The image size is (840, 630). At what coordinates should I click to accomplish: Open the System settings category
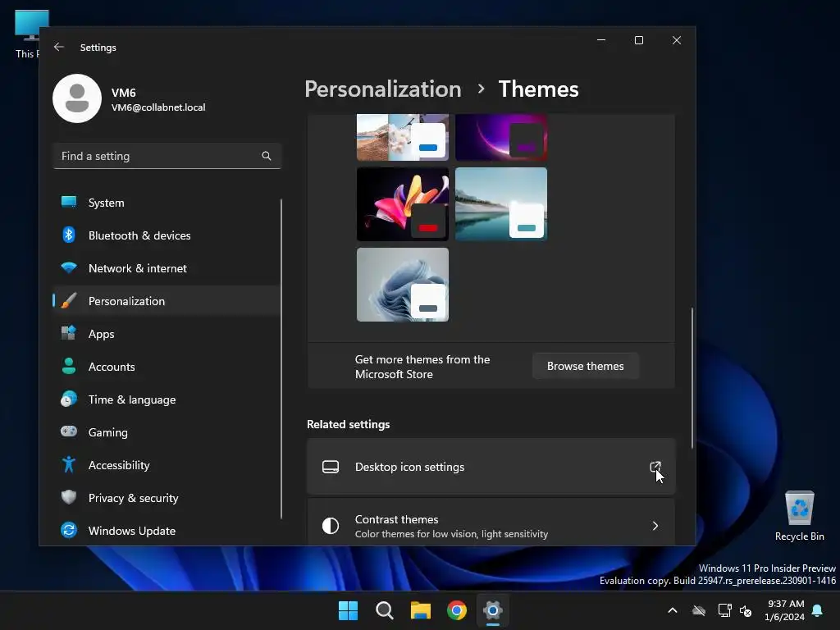[166, 203]
